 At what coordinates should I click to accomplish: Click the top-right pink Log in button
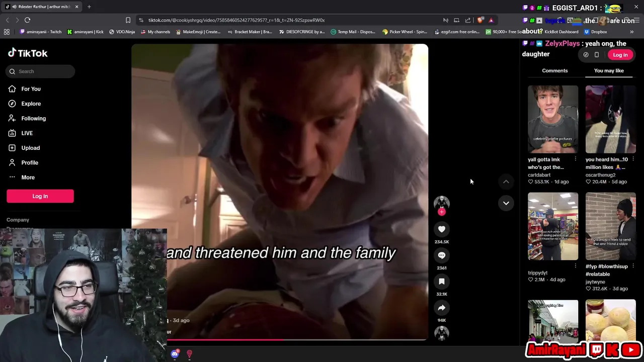point(620,55)
